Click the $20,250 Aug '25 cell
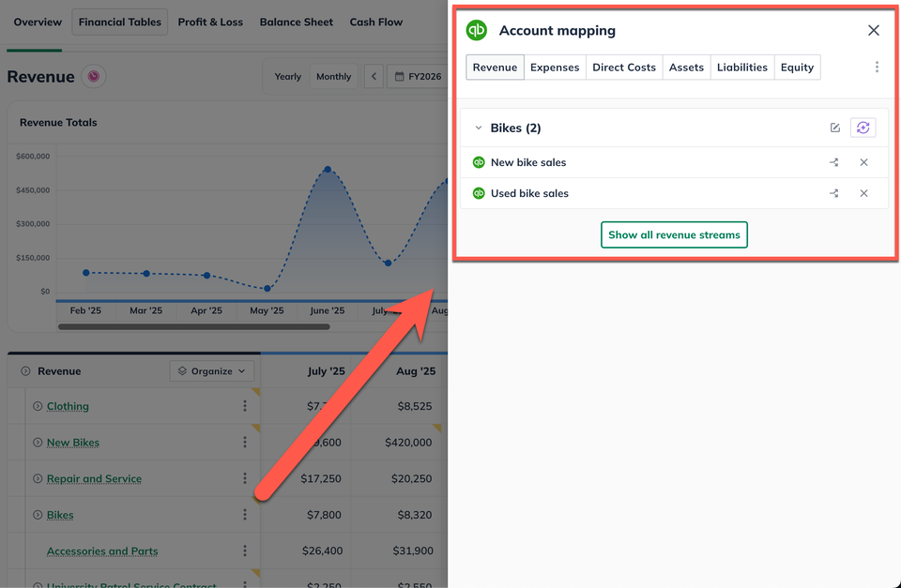The width and height of the screenshot is (901, 588). [411, 478]
